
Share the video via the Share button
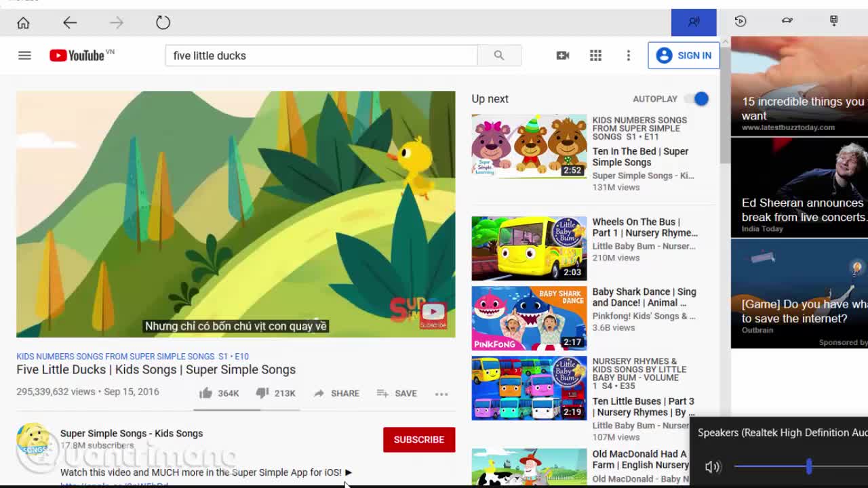(x=336, y=393)
